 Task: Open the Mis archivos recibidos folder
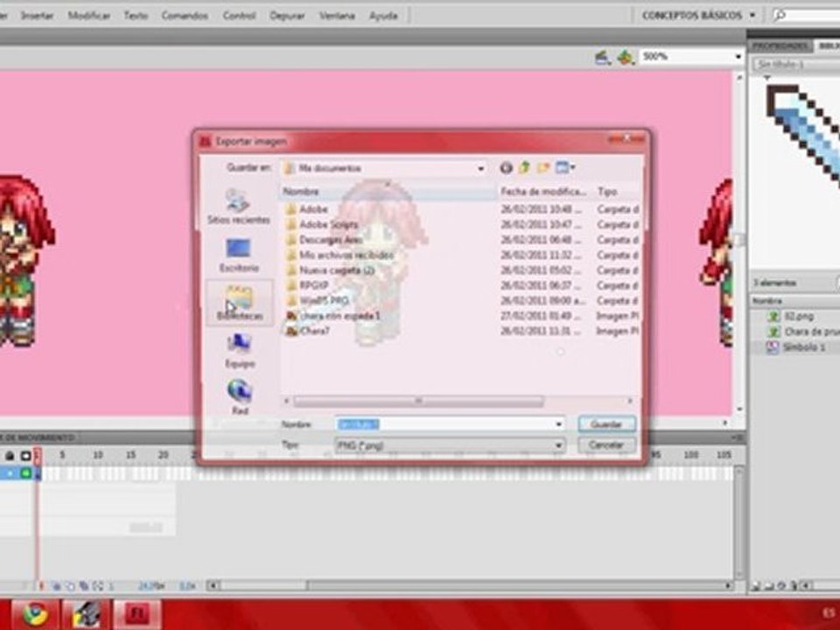pyautogui.click(x=339, y=255)
